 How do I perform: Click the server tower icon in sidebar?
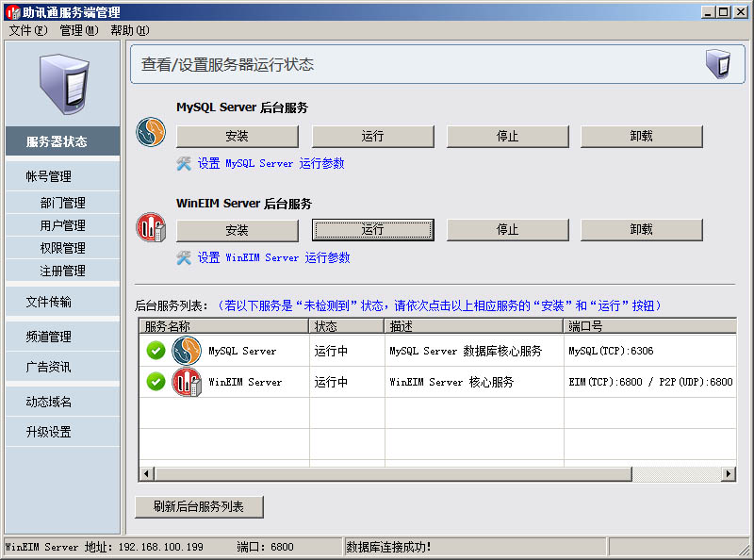click(63, 85)
